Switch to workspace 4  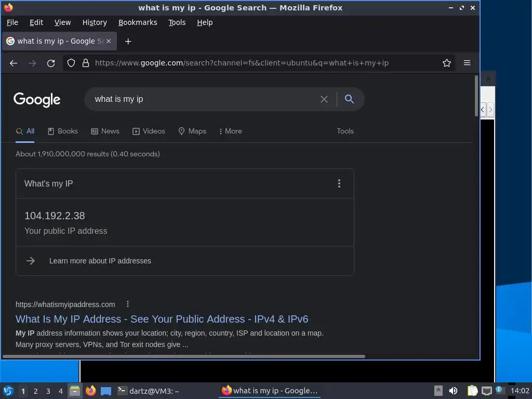(x=61, y=391)
